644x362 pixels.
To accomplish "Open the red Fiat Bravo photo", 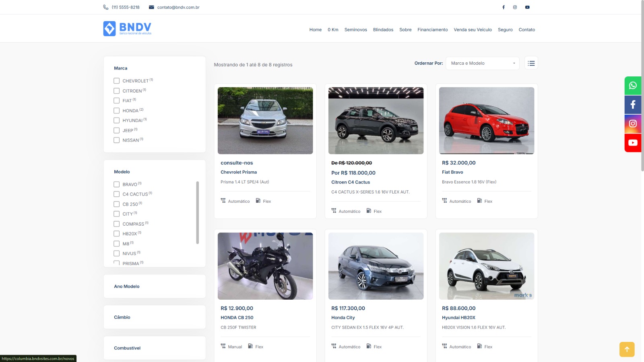I will (487, 121).
